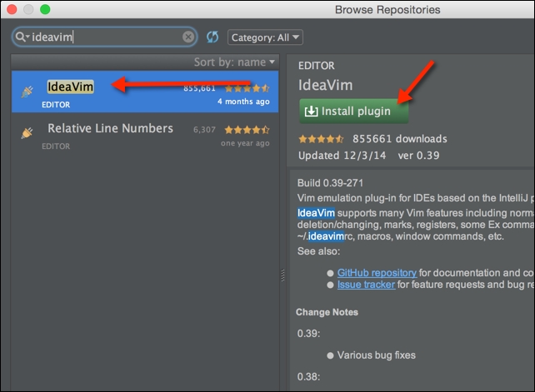Click the '4 months ago' label

(243, 102)
